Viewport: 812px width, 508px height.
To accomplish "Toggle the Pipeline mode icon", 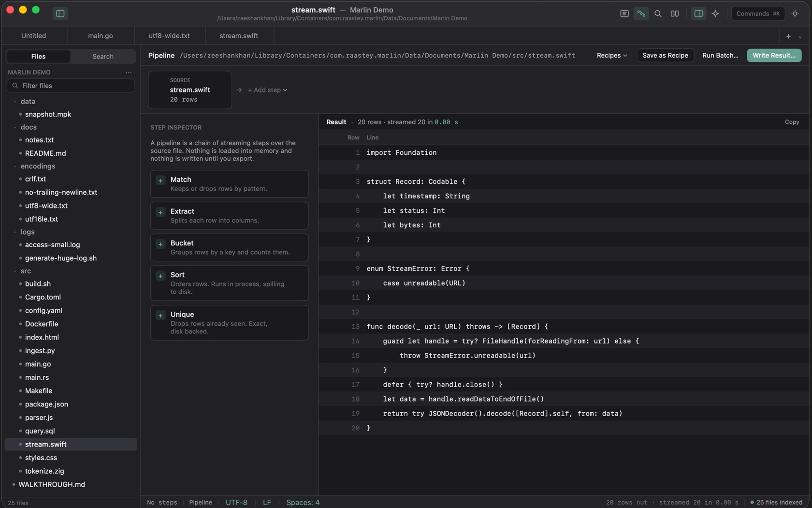I will coord(641,14).
